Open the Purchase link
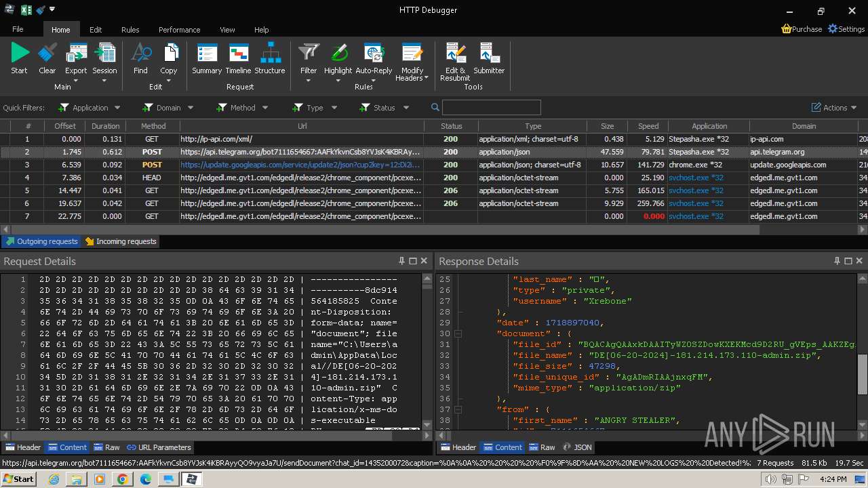Viewport: 868px width, 488px height. pos(802,29)
